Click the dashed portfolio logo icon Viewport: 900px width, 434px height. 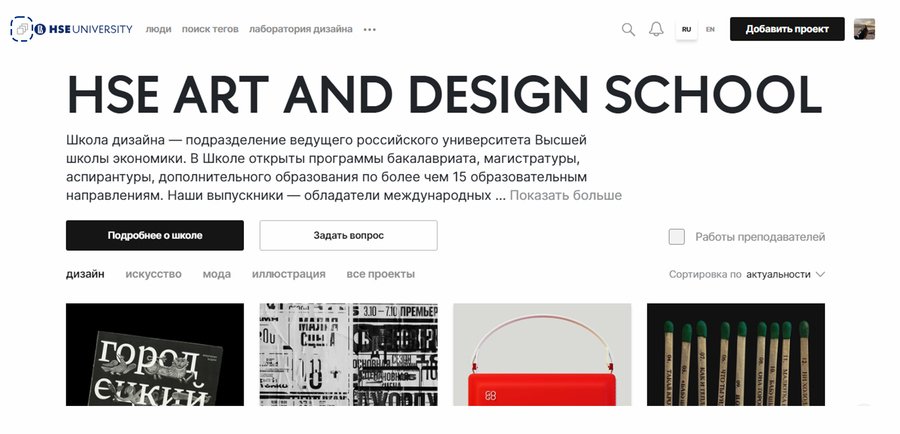[x=21, y=29]
